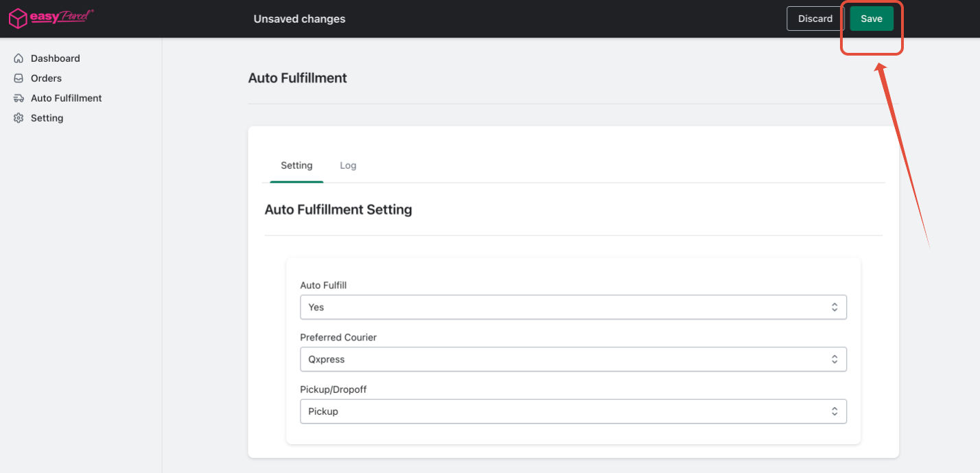Click the Auto Fulfillment page heading
The image size is (980, 473).
(297, 78)
